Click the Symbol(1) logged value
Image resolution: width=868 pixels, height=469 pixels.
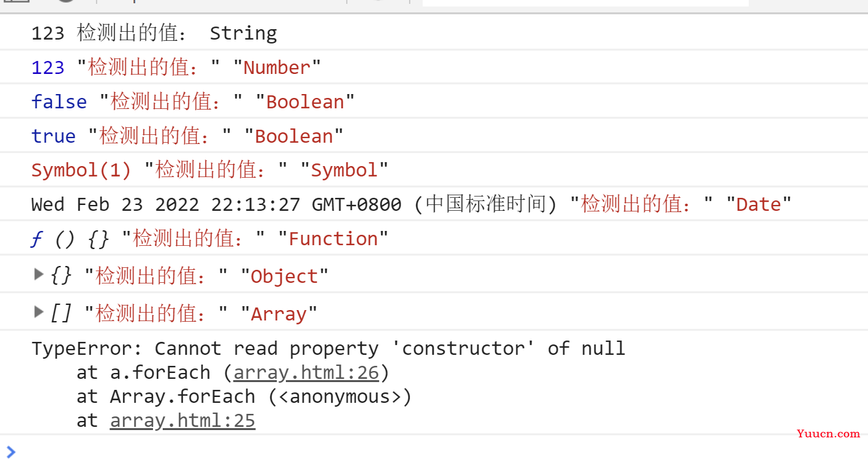[81, 171]
